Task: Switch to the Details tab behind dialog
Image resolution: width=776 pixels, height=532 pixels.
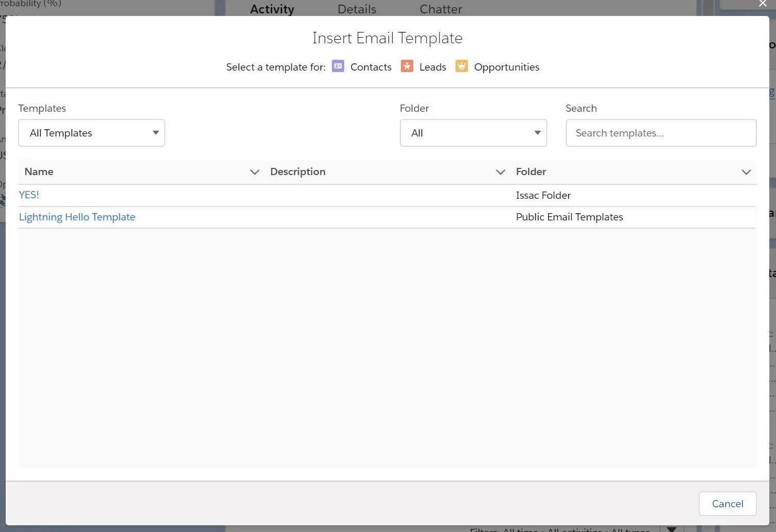Action: point(357,9)
